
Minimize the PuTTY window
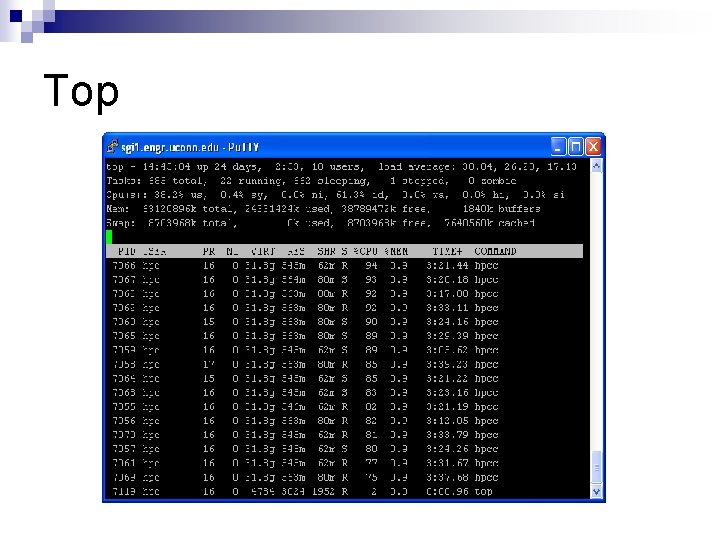coord(558,146)
